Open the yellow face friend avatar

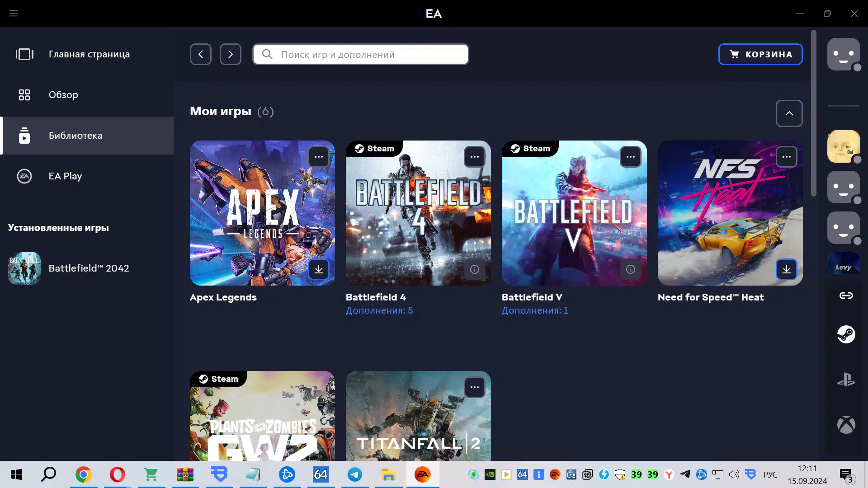(844, 146)
